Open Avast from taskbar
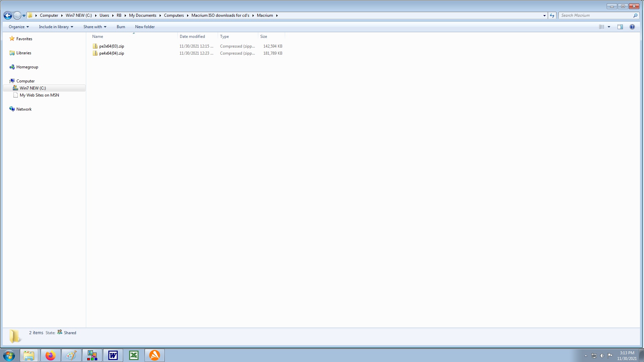Viewport: 644px width, 362px height. (x=155, y=355)
